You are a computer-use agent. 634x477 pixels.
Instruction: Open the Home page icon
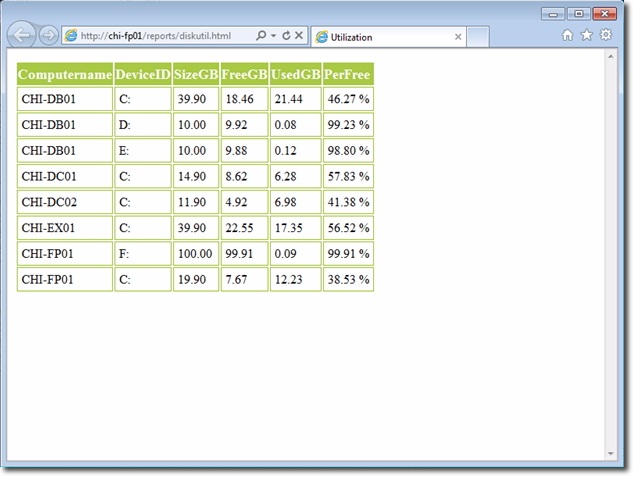pyautogui.click(x=567, y=35)
